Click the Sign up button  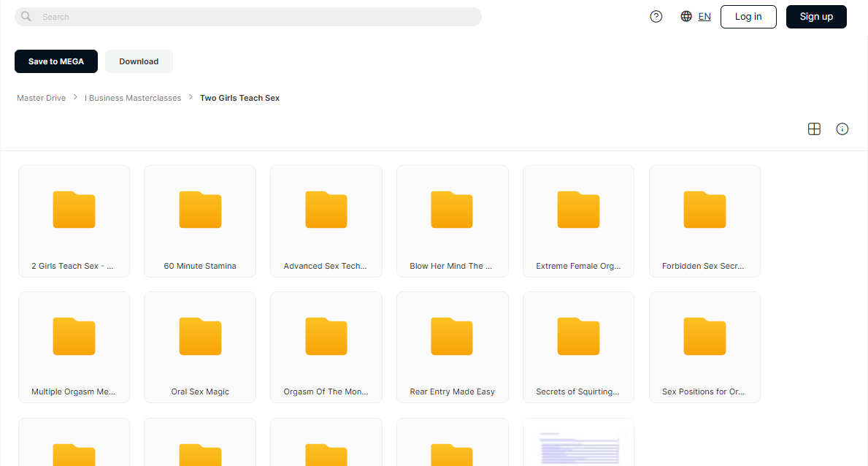point(816,17)
